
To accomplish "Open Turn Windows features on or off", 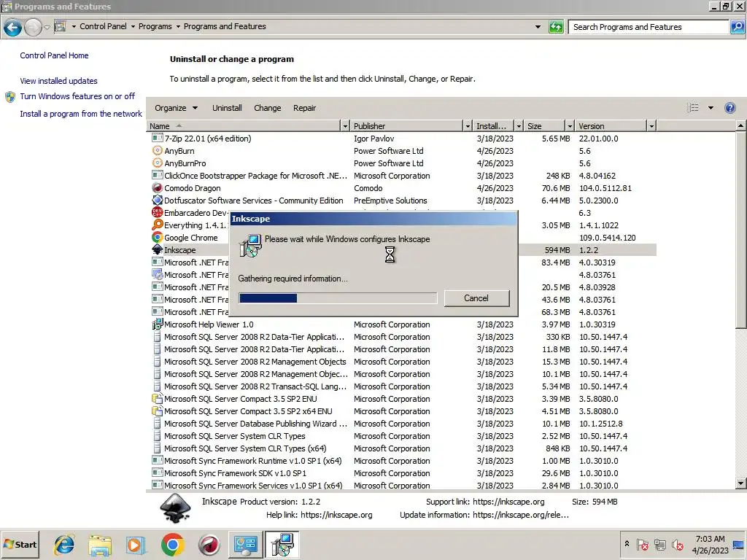I will (x=77, y=96).
